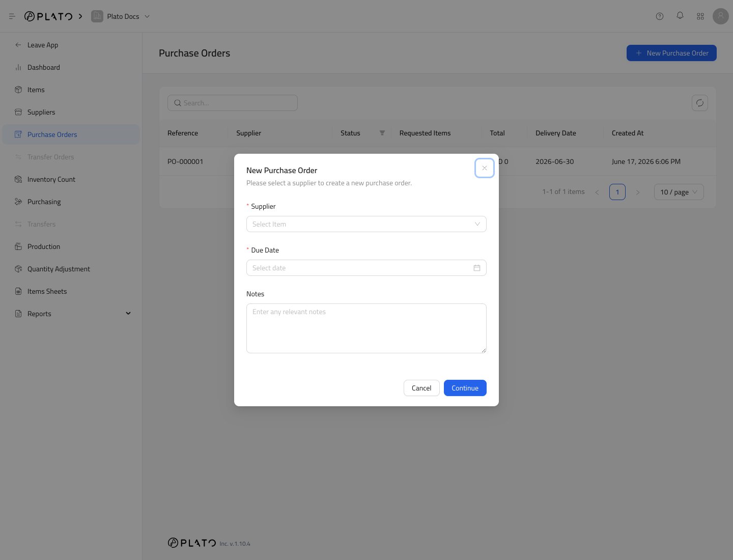This screenshot has width=733, height=560.
Task: Click the Quantity Adjustment sidebar icon
Action: tap(18, 269)
